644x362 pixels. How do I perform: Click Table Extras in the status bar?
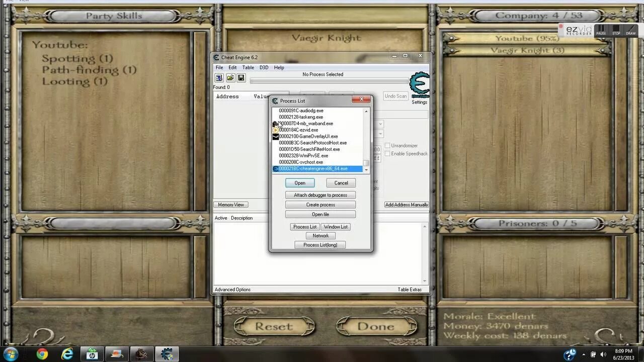(410, 290)
